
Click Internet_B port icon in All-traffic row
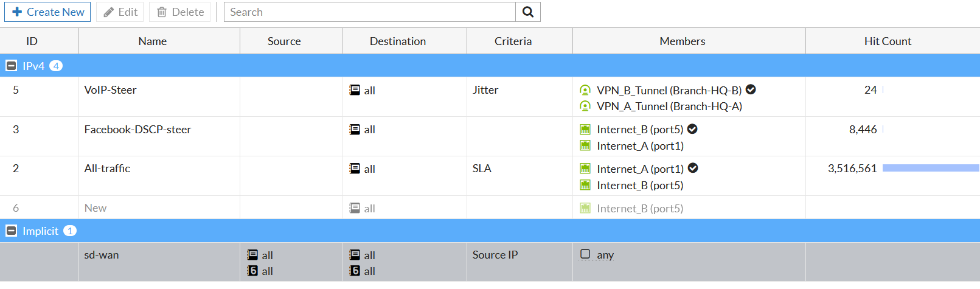[x=585, y=185]
